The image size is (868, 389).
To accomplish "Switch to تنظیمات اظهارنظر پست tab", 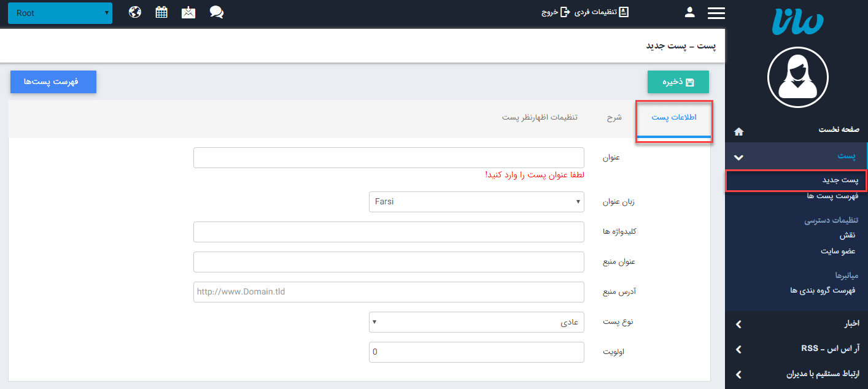I will 540,118.
